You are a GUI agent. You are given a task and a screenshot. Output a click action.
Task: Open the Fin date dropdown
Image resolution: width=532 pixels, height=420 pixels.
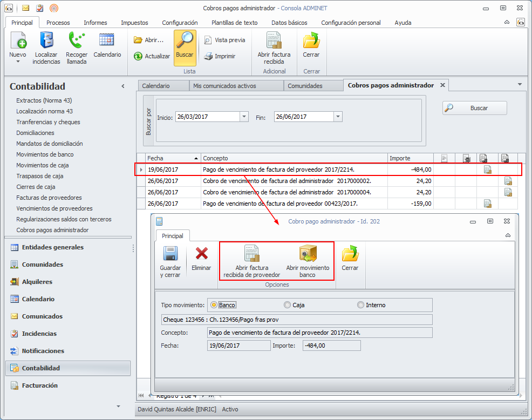tap(338, 117)
